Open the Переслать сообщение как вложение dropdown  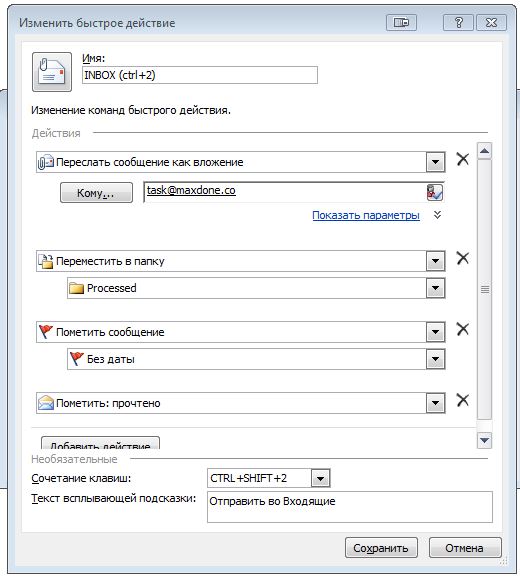coord(435,162)
